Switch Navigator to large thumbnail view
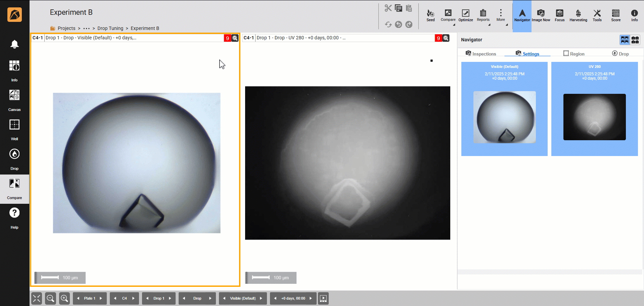644x306 pixels. click(x=625, y=40)
